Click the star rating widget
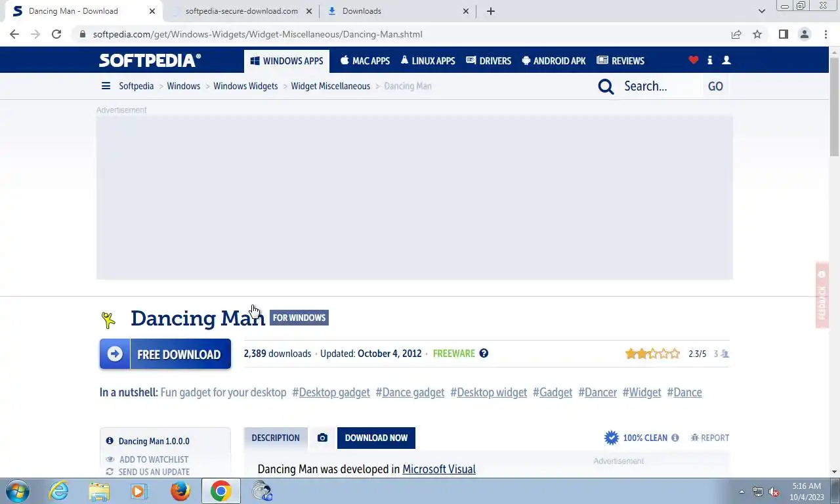840x504 pixels. [652, 354]
